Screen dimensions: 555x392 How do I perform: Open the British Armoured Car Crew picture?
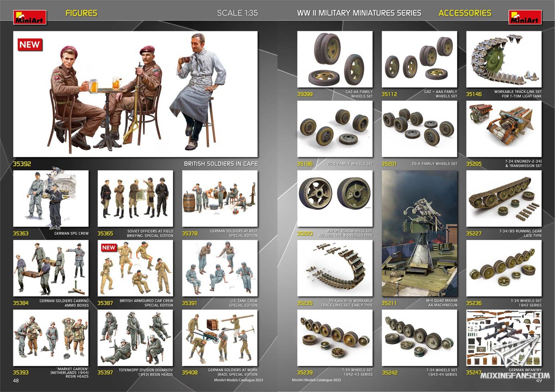136,268
